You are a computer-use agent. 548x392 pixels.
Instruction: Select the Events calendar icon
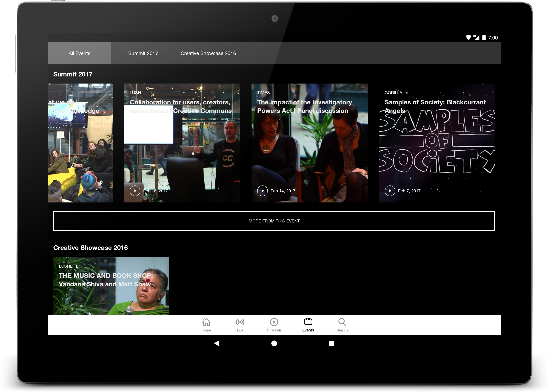tap(308, 322)
